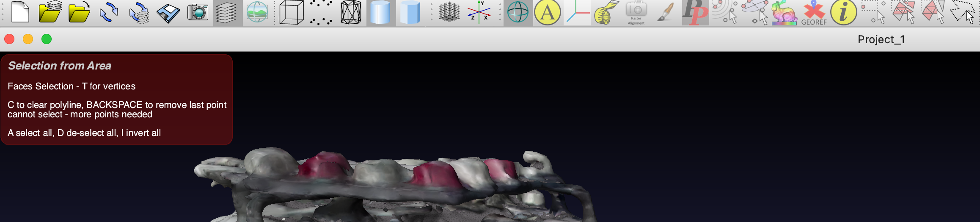This screenshot has width=980, height=222.
Task: Click 'Faces Selection - T for vertices' text
Action: [72, 86]
